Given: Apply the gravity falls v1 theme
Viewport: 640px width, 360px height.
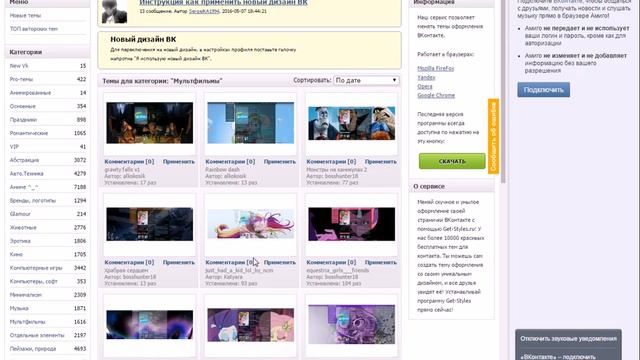Looking at the screenshot, I should click(179, 162).
